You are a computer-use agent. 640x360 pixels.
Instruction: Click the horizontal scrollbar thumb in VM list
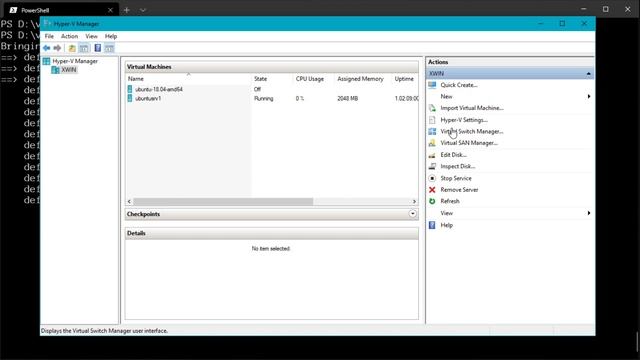coord(223,202)
